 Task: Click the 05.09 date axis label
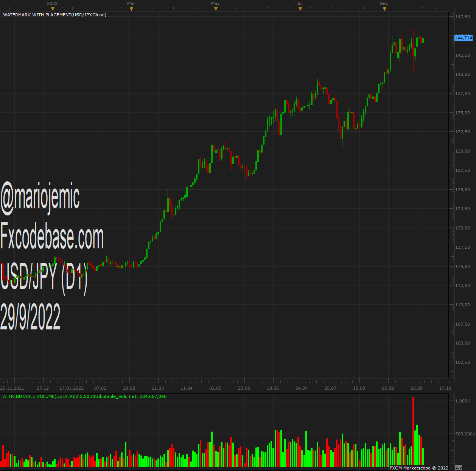click(x=388, y=388)
